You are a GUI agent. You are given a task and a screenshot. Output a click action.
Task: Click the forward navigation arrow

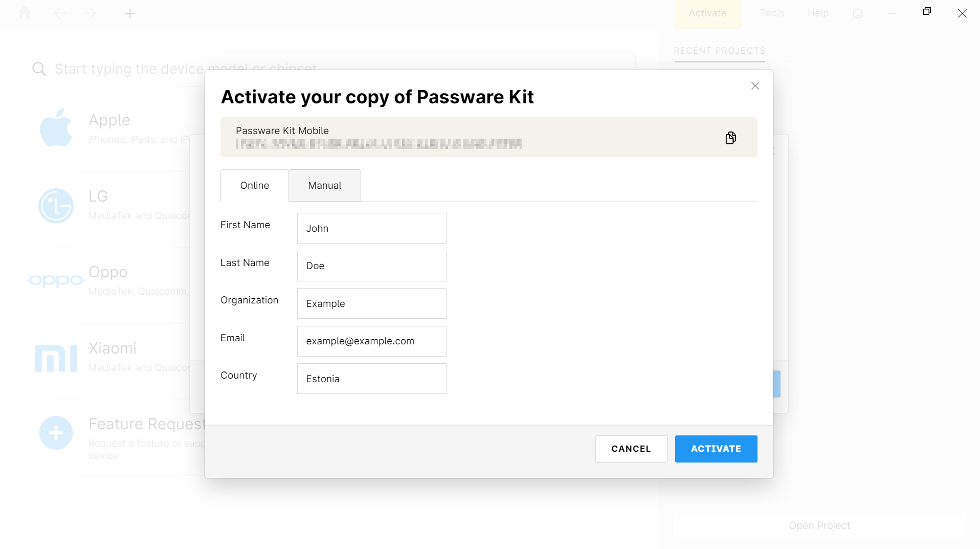pos(90,13)
